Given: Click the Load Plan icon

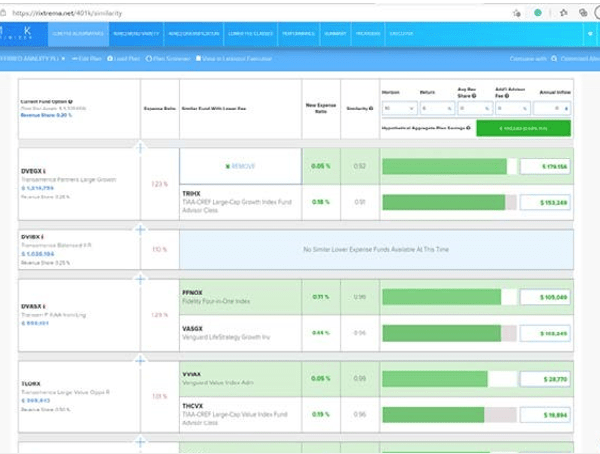Looking at the screenshot, I should point(108,59).
